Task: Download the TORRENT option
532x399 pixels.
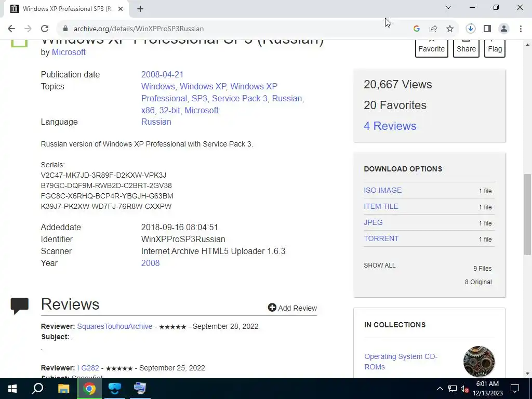Action: click(x=381, y=238)
